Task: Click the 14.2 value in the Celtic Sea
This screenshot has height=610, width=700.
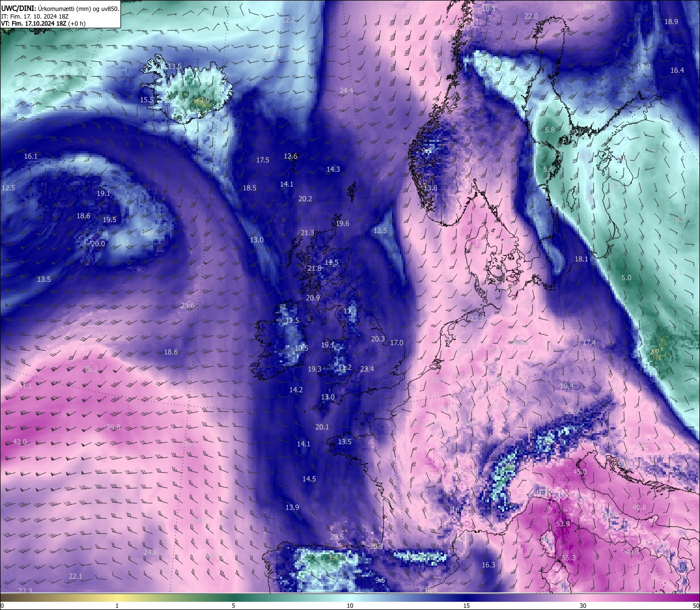Action: 296,390
